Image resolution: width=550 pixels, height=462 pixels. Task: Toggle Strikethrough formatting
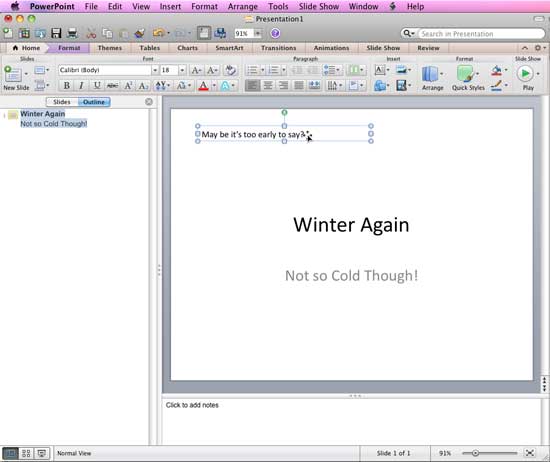tap(112, 85)
